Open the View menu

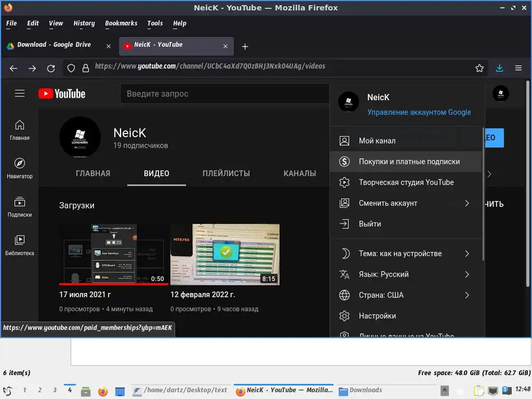pos(56,23)
